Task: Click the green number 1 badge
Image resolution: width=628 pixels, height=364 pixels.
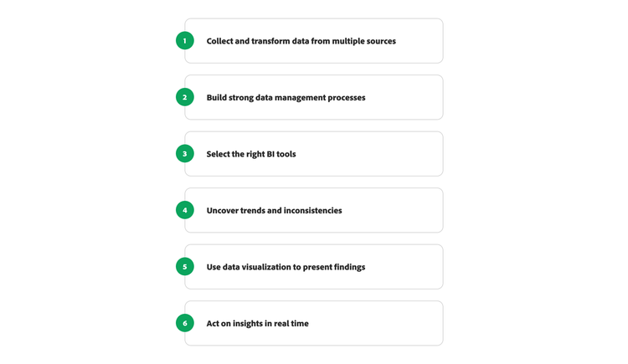Action: 185,41
